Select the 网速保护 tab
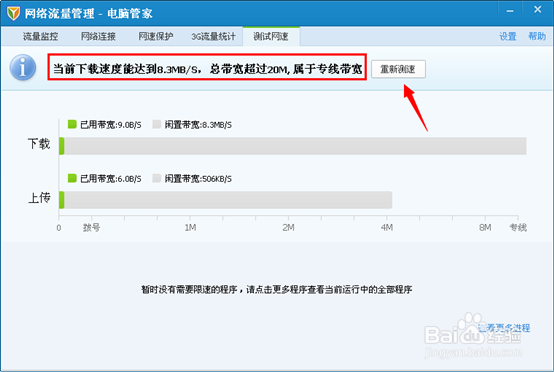554x372 pixels. click(x=156, y=36)
